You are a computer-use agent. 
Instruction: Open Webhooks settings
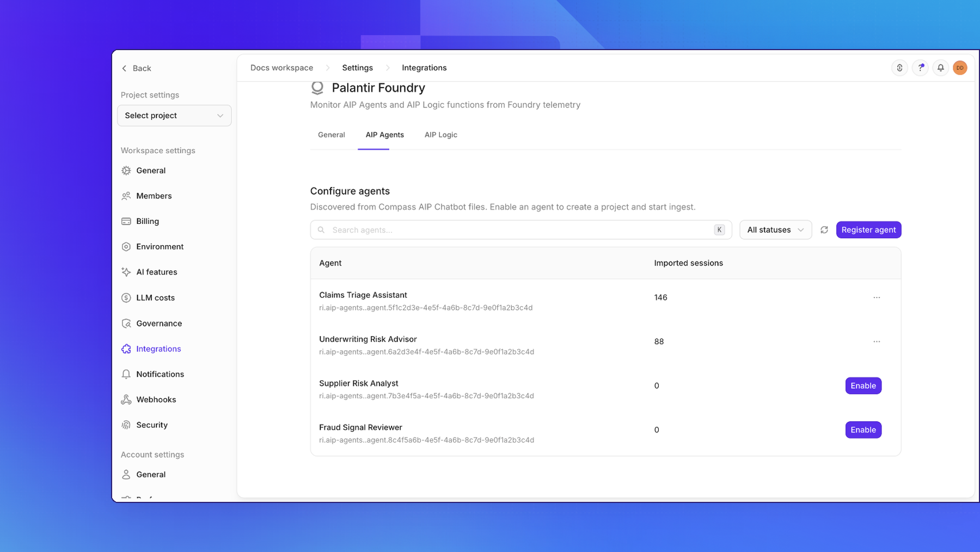pos(156,399)
